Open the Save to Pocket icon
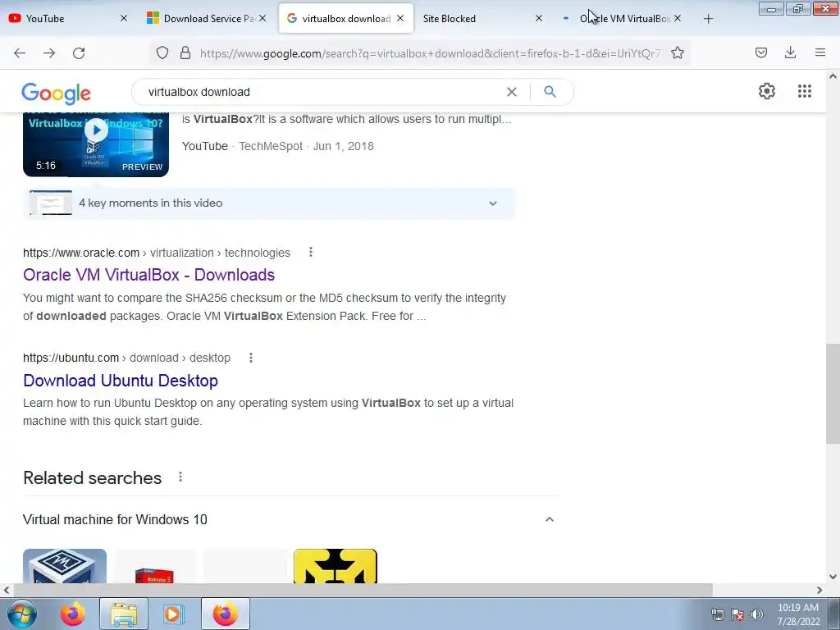840x630 pixels. coord(760,52)
